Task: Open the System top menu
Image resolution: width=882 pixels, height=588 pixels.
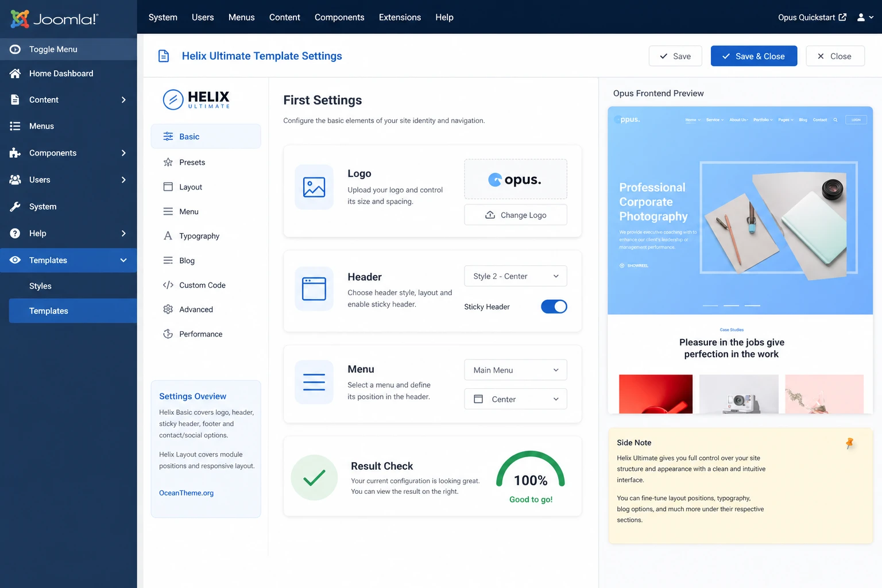Action: [x=163, y=17]
